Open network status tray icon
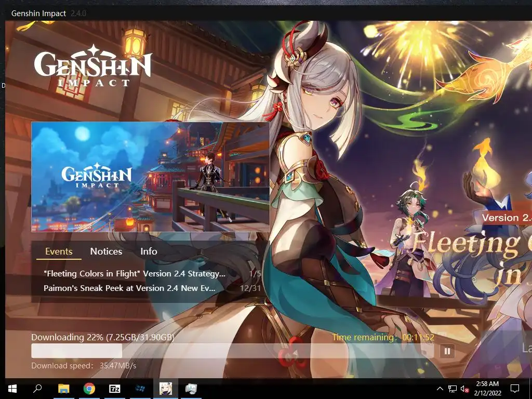This screenshot has height=399, width=532. tap(453, 389)
